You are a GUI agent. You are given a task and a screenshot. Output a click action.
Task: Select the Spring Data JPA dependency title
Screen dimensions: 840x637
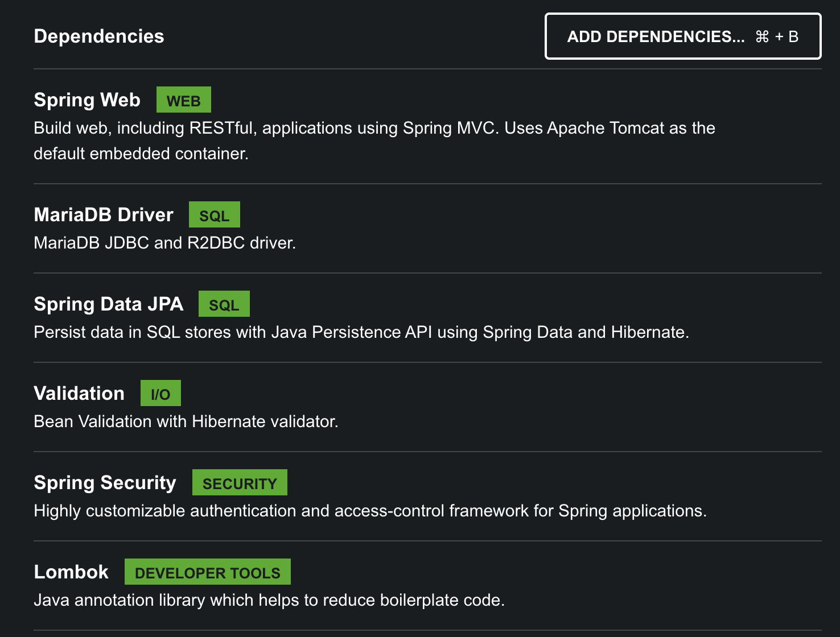(109, 304)
